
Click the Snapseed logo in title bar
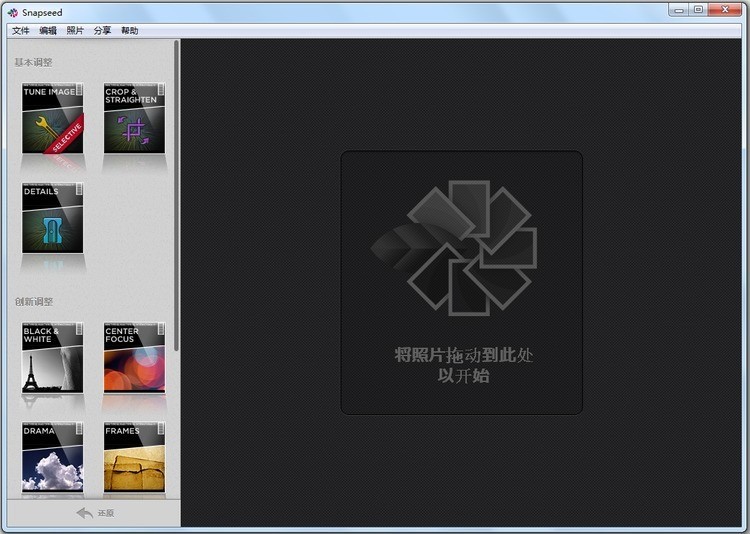[x=12, y=11]
